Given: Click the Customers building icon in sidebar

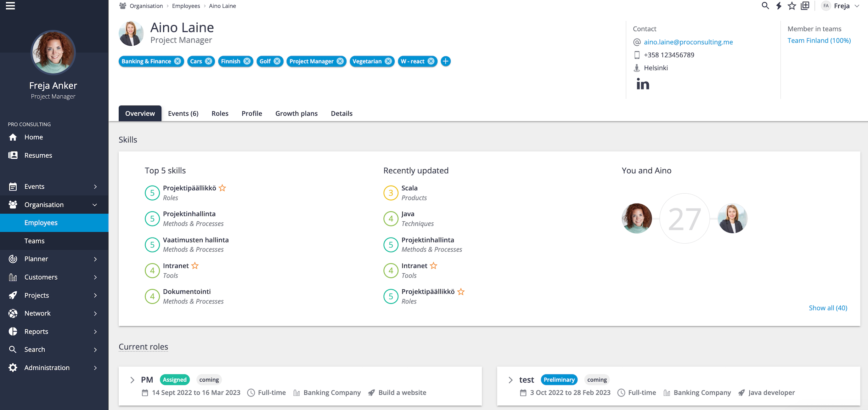Looking at the screenshot, I should (x=13, y=277).
